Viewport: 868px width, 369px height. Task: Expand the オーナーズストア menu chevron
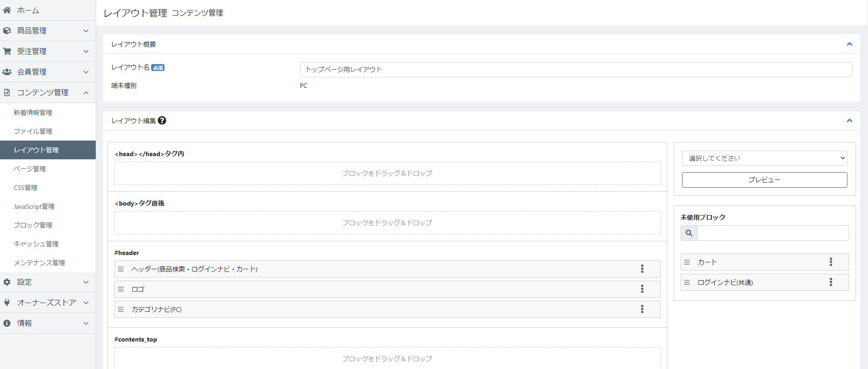86,303
